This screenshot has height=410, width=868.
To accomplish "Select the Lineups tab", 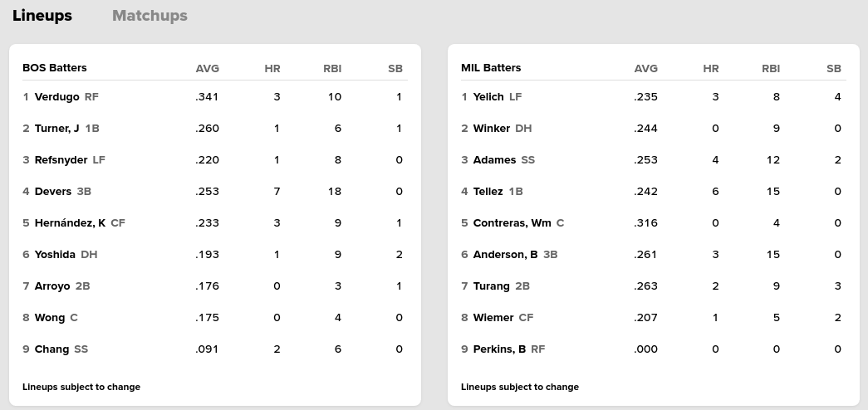I will 42,16.
